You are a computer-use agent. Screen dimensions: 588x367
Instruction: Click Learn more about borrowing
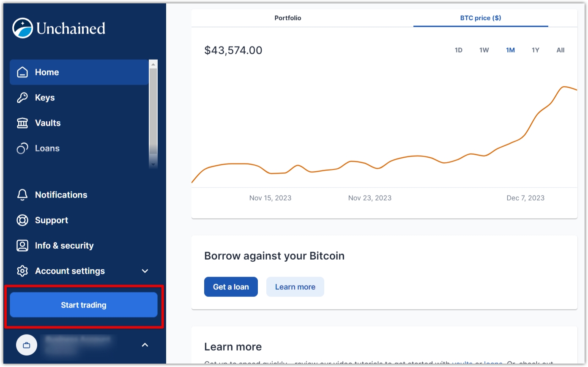click(295, 287)
